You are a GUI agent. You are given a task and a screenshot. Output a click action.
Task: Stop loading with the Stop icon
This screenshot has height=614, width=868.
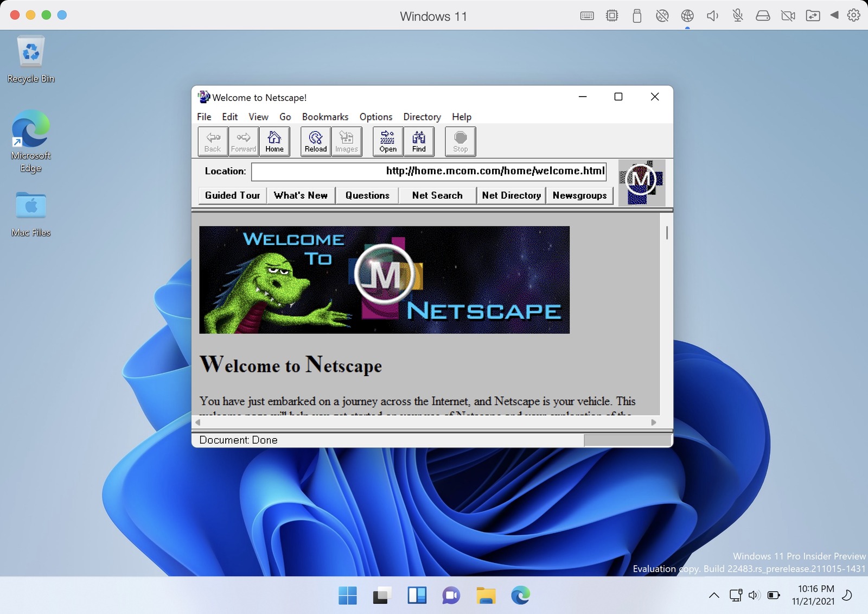click(x=461, y=142)
